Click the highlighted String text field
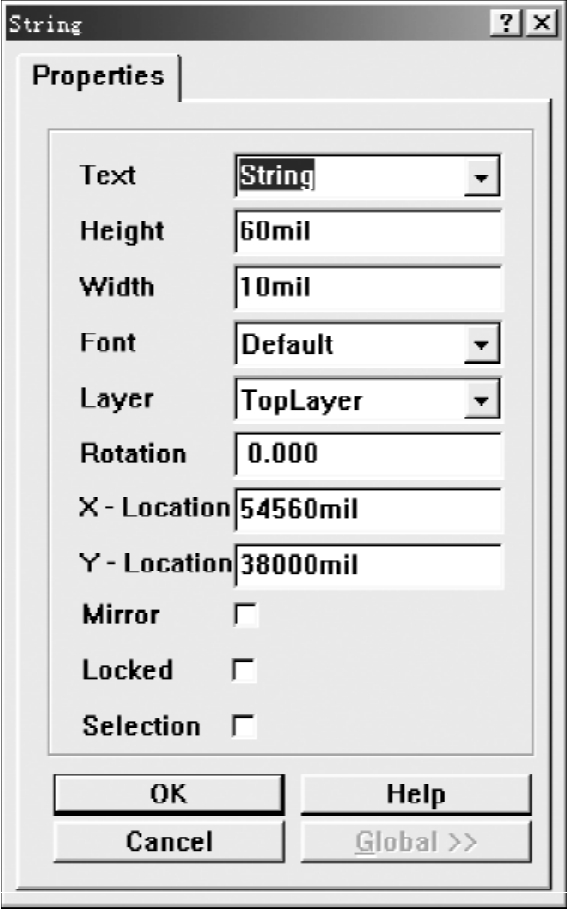Image resolution: width=567 pixels, height=909 pixels. [350, 176]
